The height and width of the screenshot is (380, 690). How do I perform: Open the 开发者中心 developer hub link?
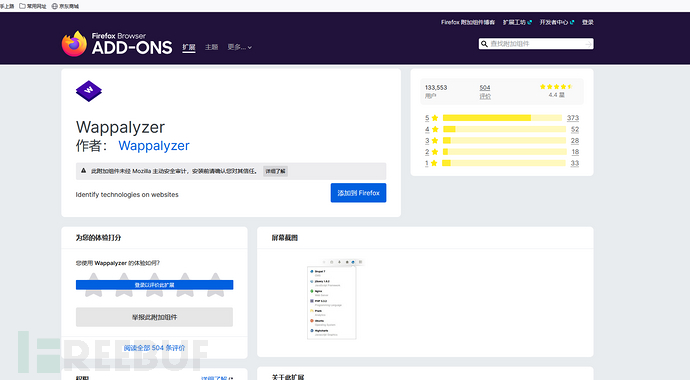pyautogui.click(x=557, y=22)
